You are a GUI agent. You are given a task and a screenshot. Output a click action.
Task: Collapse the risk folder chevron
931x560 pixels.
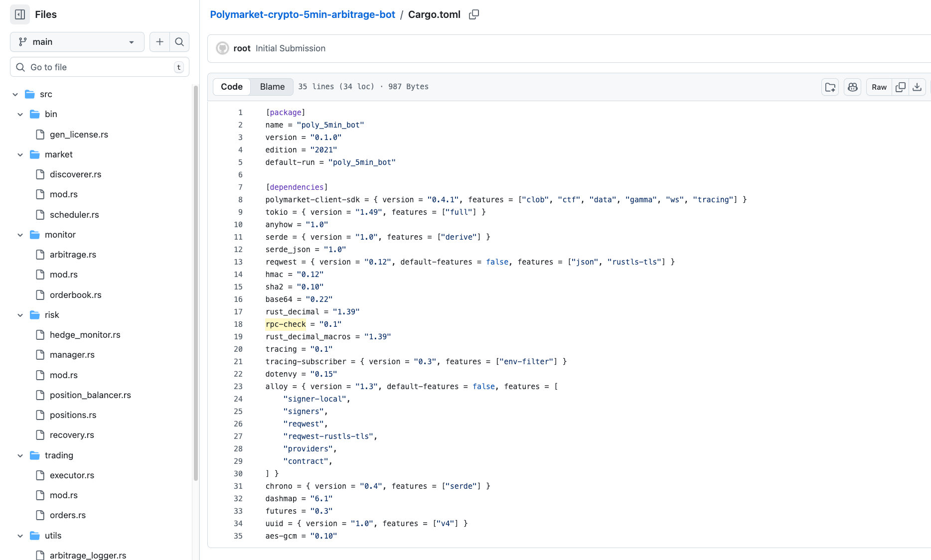pyautogui.click(x=20, y=315)
